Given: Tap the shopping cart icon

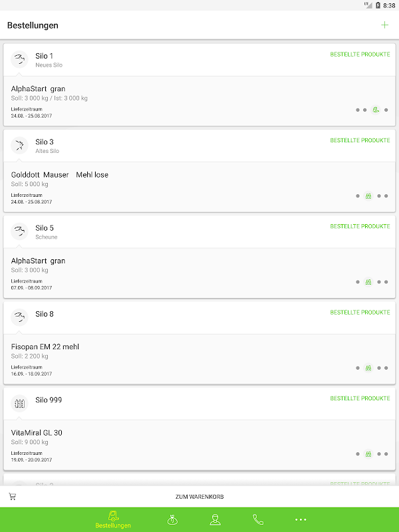Looking at the screenshot, I should click(12, 497).
